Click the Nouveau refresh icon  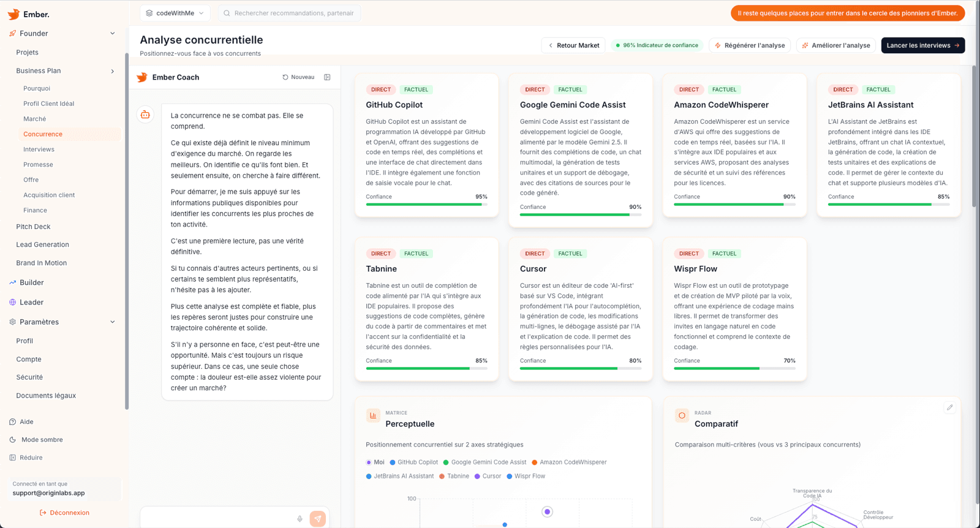pyautogui.click(x=285, y=77)
